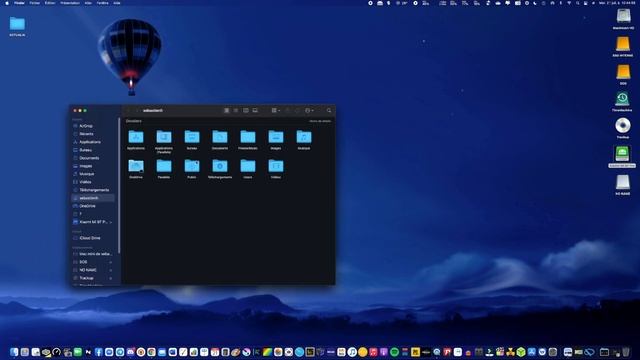The width and height of the screenshot is (640, 360).
Task: Select the Musique folder in the file grid
Action: [x=304, y=140]
